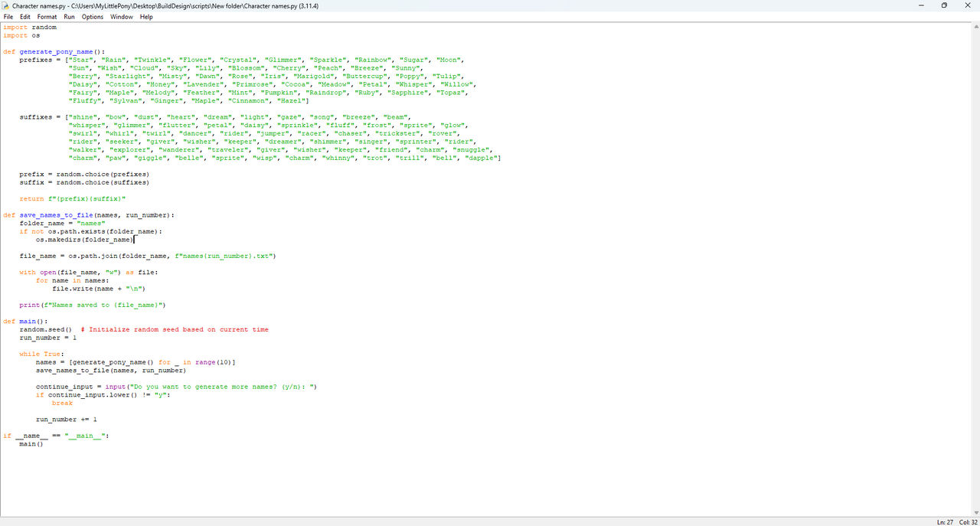Click the 'suffix = random.choice(suffixes)' line
The width and height of the screenshot is (980, 526).
tap(84, 183)
